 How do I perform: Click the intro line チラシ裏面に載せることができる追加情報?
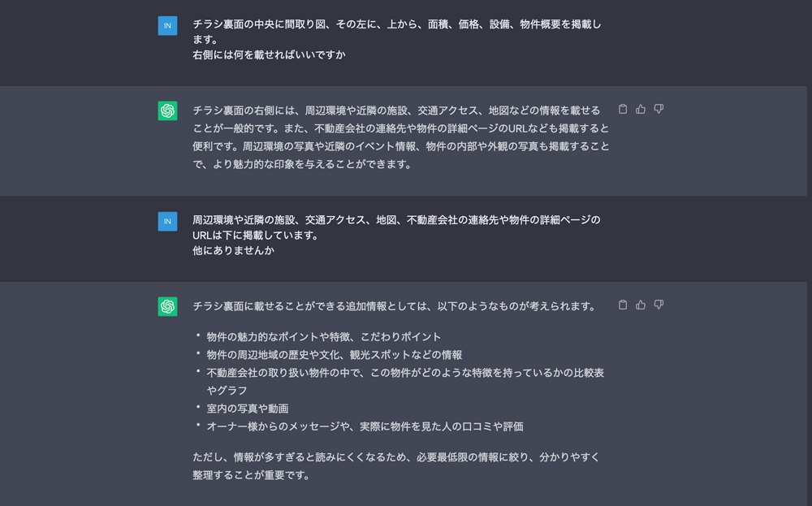tap(394, 306)
